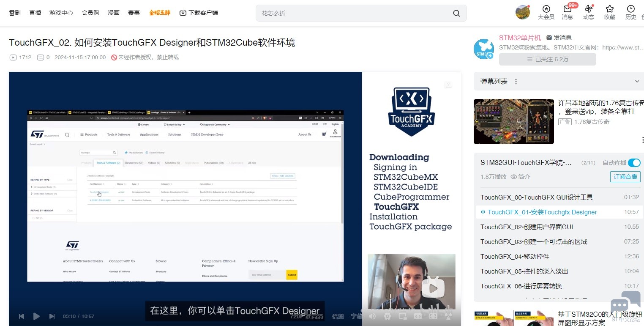Open 漫画 in the top navigation

tap(114, 13)
